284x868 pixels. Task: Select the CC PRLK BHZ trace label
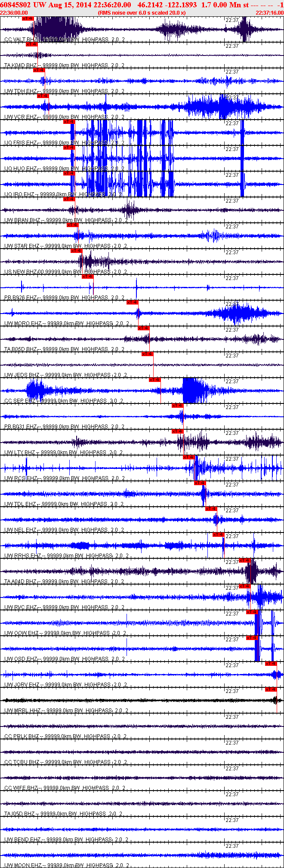[x=22, y=736]
